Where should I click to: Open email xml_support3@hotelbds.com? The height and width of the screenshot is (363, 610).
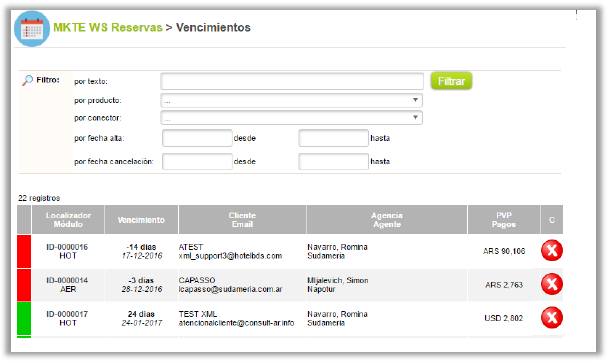click(x=230, y=256)
